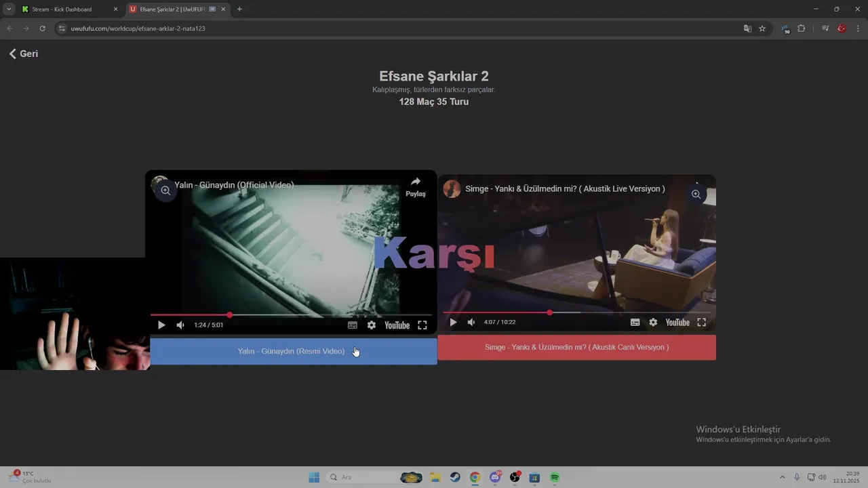Select the Efsane Şarkılar 2 UwUFUFU tab
The image size is (868, 488).
[x=178, y=9]
